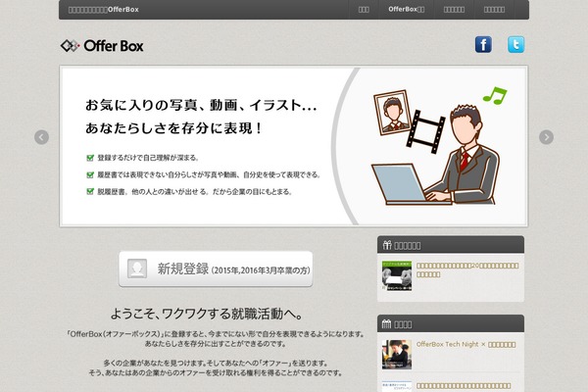Click bullet 登録するだけで自己理解が深まる。
This screenshot has height=392, width=588.
point(147,158)
